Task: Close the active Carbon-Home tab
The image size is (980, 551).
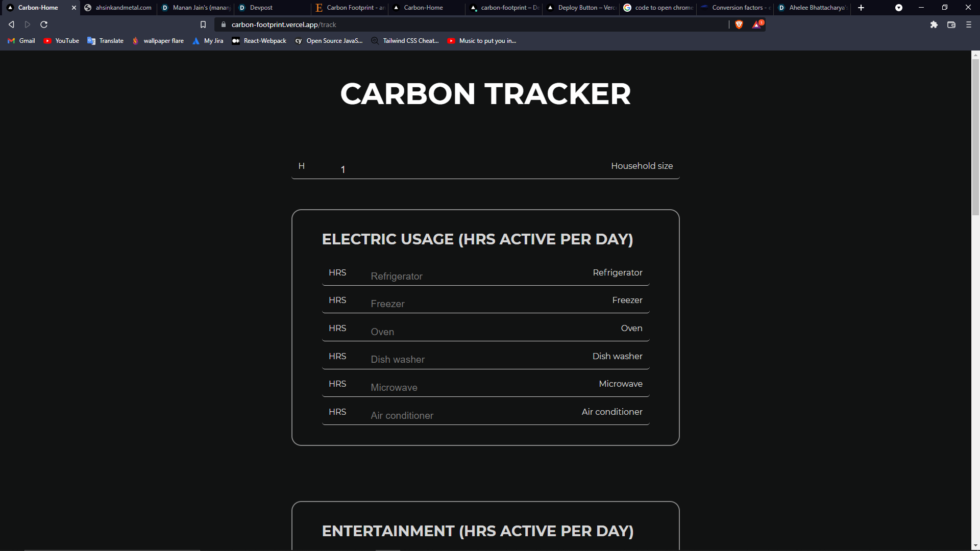Action: (x=73, y=8)
